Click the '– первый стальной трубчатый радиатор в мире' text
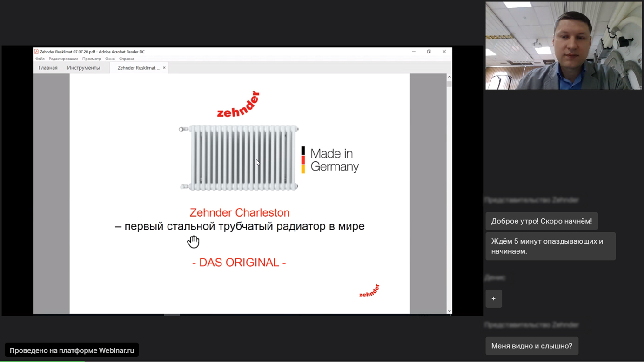The width and height of the screenshot is (644, 362). [240, 226]
